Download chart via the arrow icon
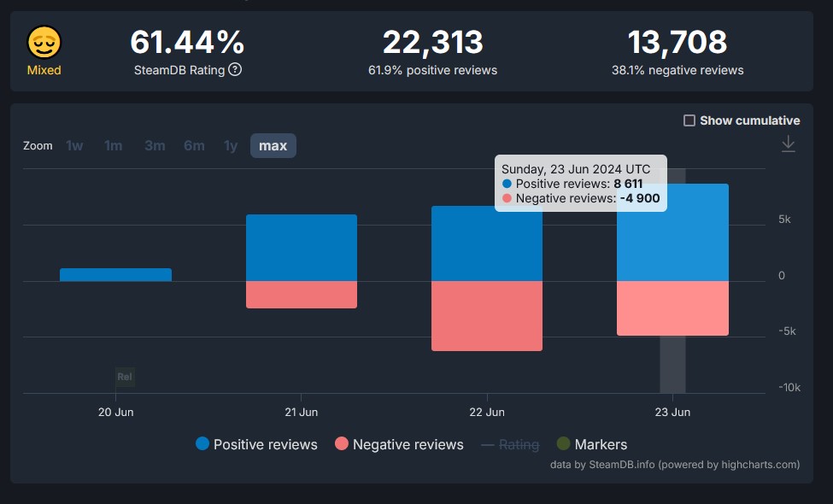The width and height of the screenshot is (833, 504). point(788,144)
